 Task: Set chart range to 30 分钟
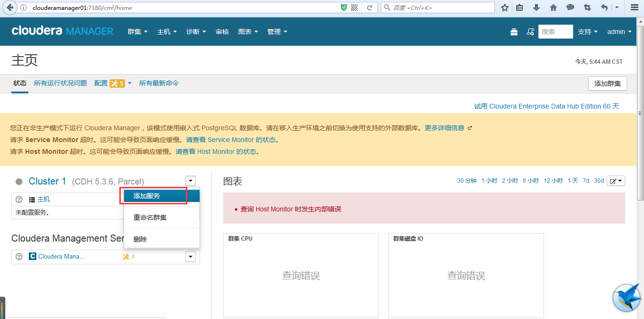[467, 181]
